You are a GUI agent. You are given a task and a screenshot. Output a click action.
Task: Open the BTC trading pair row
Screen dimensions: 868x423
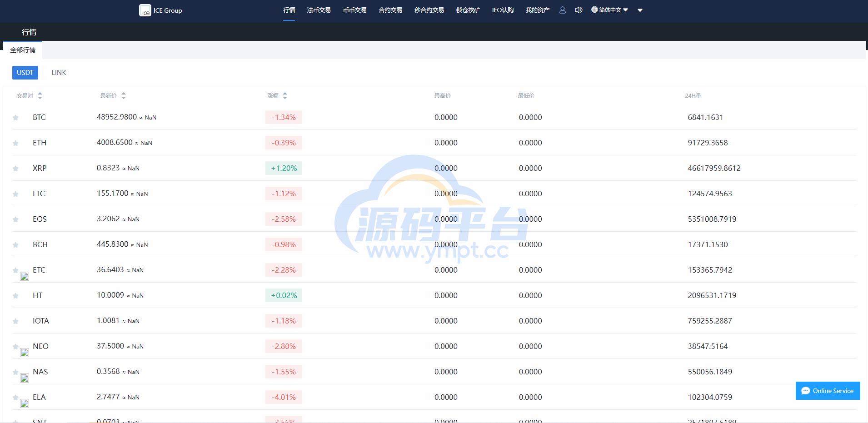click(434, 117)
